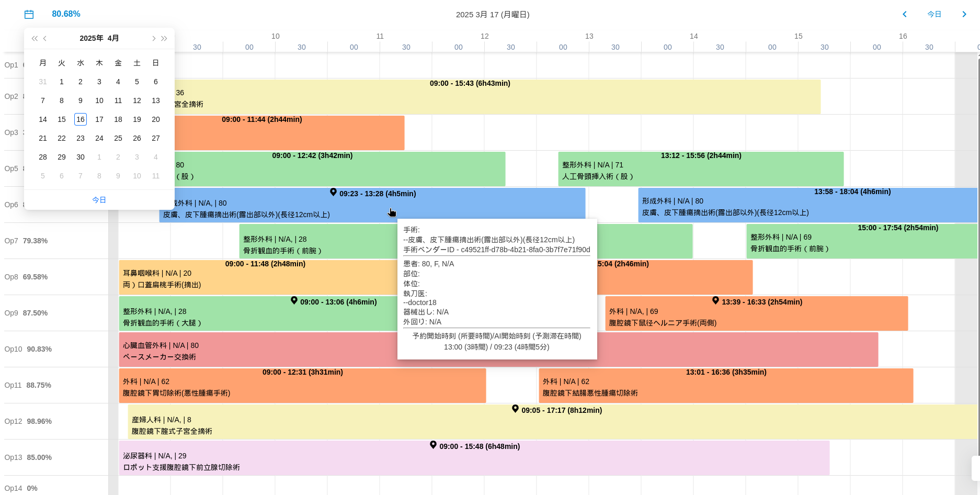Click the pin icon on 09:23 - 13:28 surgery
Image resolution: width=980 pixels, height=495 pixels.
[x=333, y=193]
